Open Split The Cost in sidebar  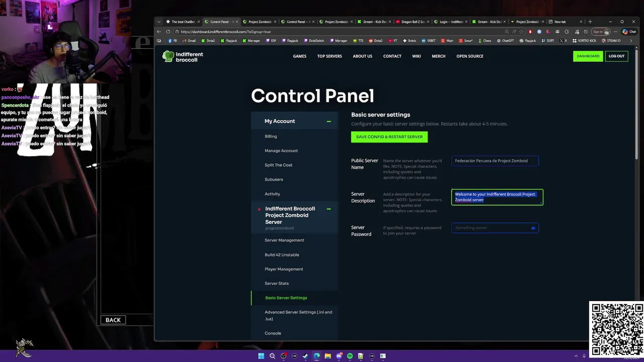pos(278,165)
